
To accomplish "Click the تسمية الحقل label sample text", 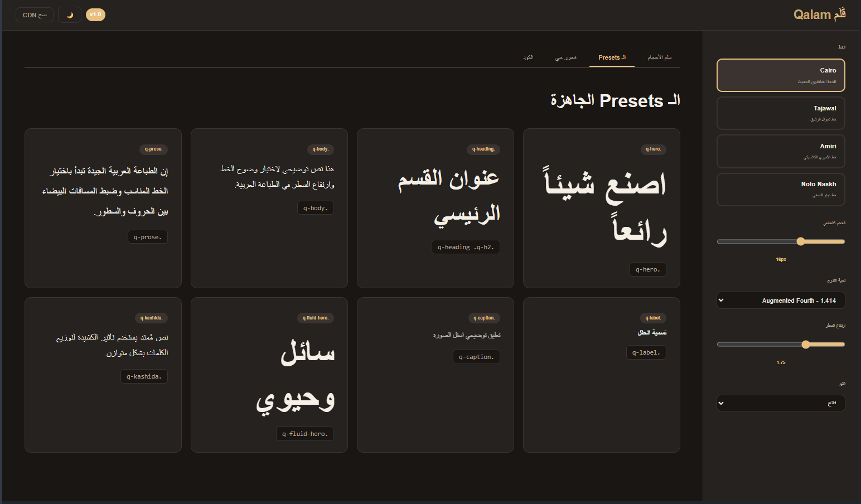I will point(652,333).
